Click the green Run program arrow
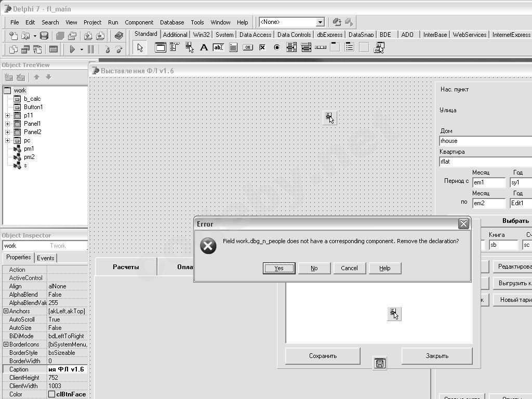This screenshot has height=399, width=532. [x=72, y=49]
